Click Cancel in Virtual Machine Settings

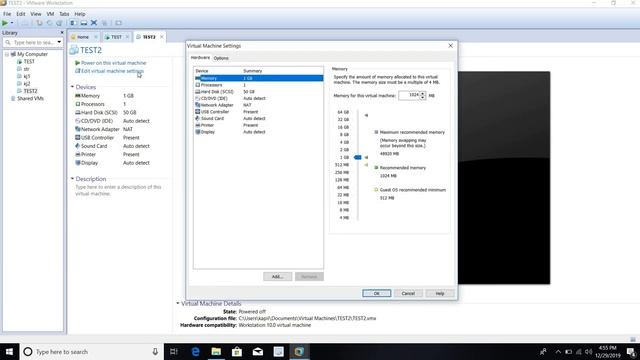[x=408, y=293]
